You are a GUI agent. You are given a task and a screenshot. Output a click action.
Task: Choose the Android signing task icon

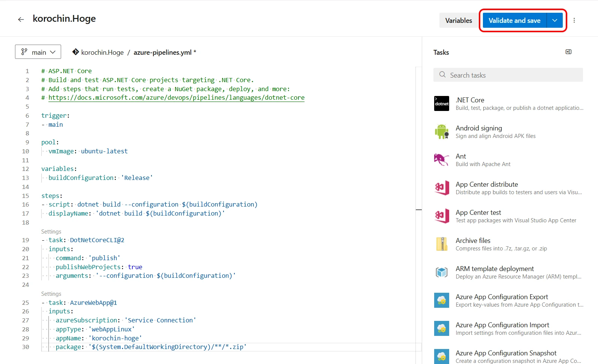coord(441,132)
